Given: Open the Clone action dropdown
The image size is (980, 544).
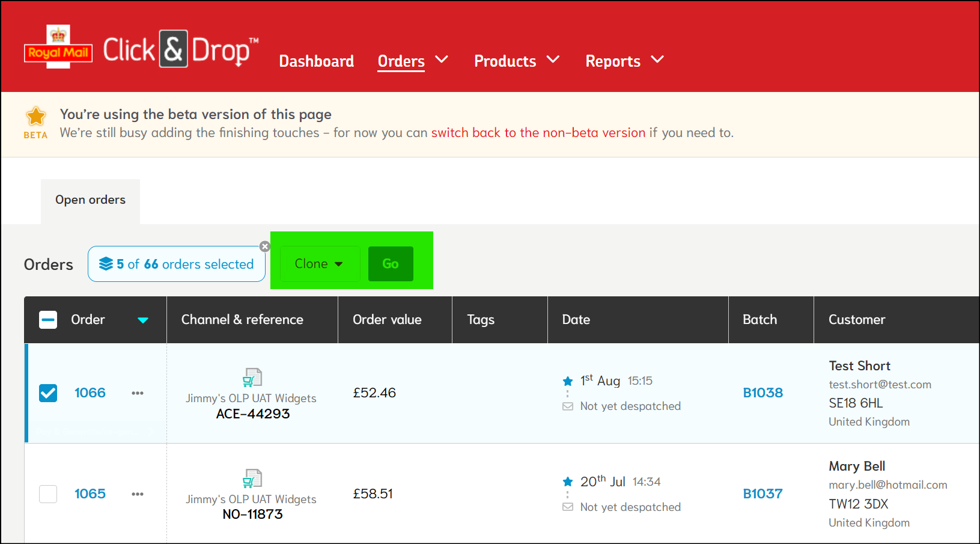Looking at the screenshot, I should click(x=319, y=264).
